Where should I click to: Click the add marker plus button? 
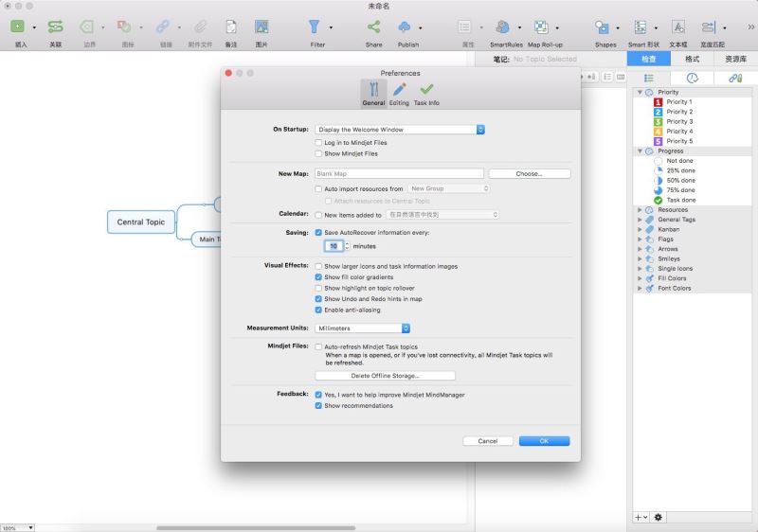click(641, 517)
